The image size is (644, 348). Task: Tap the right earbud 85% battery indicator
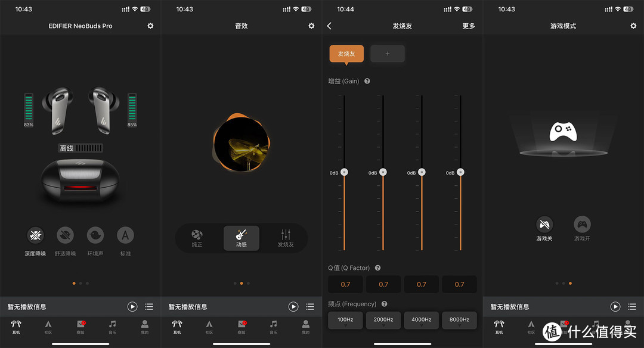point(132,110)
